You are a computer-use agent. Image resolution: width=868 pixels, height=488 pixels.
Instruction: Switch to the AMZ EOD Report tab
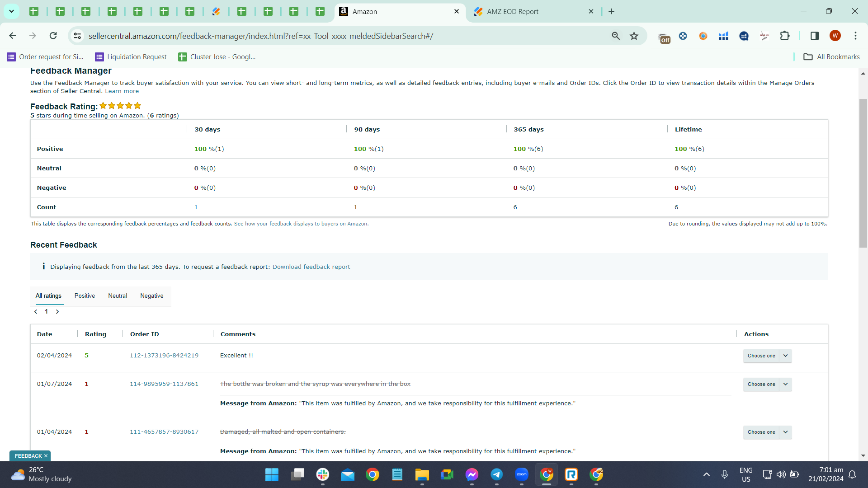[533, 11]
